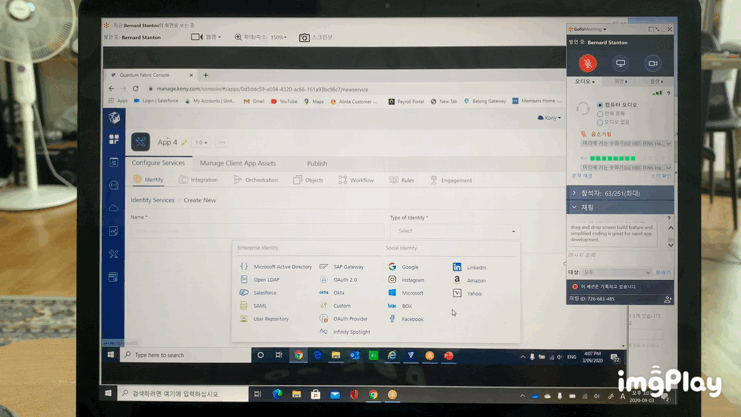Expand the 참석자 attendees section
This screenshot has width=741, height=417.
click(x=620, y=193)
